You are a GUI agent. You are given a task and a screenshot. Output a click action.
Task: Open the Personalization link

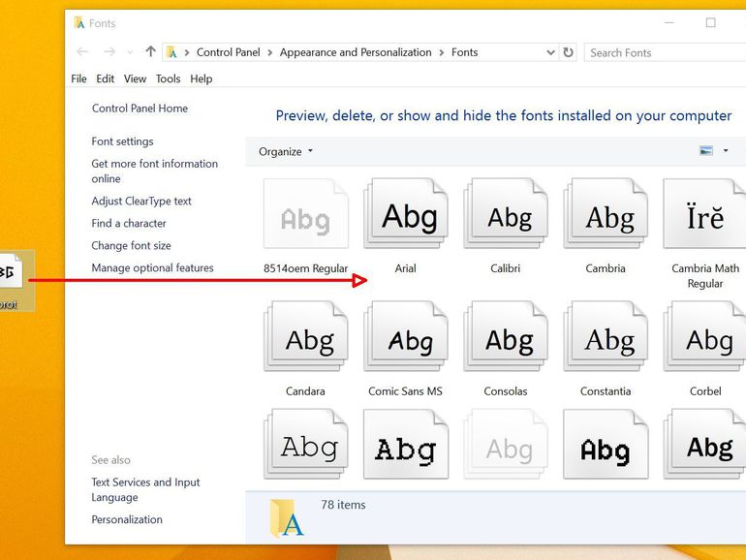[127, 519]
